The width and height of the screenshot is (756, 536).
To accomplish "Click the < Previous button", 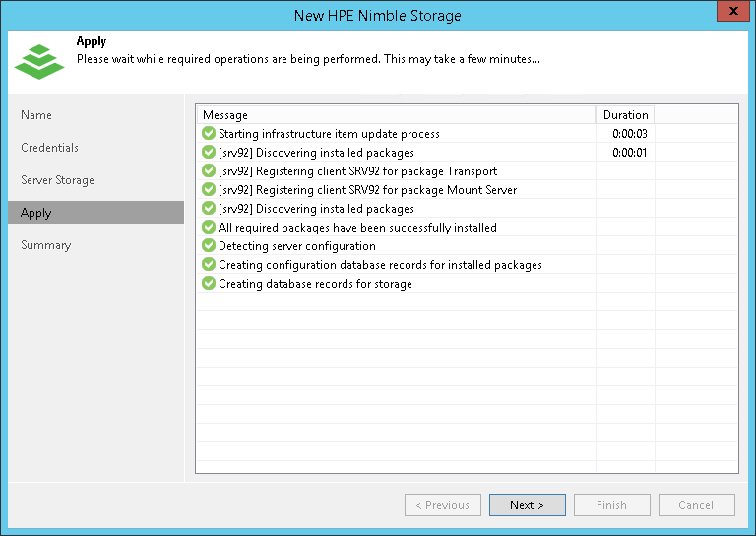I will (443, 505).
